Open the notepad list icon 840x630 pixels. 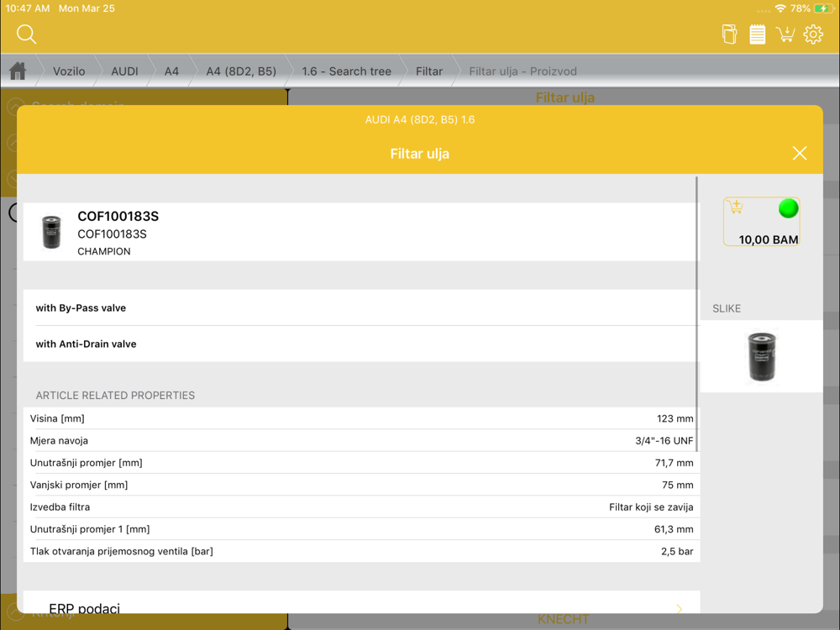pyautogui.click(x=757, y=34)
